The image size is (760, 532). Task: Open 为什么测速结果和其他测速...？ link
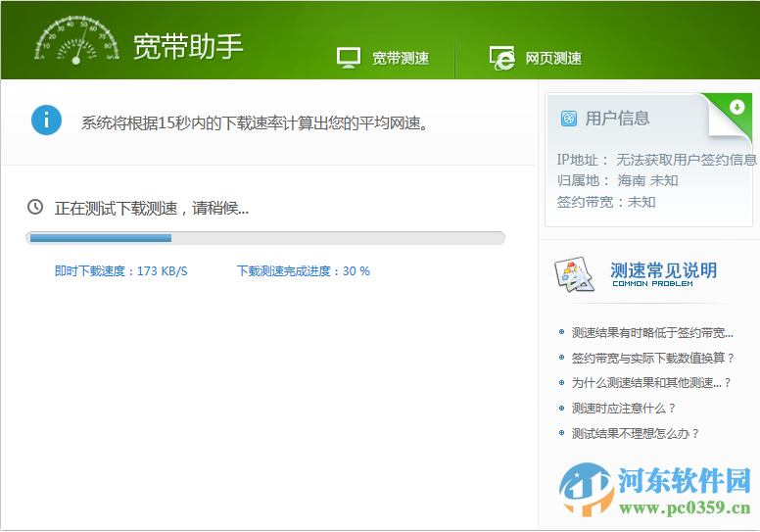651,383
